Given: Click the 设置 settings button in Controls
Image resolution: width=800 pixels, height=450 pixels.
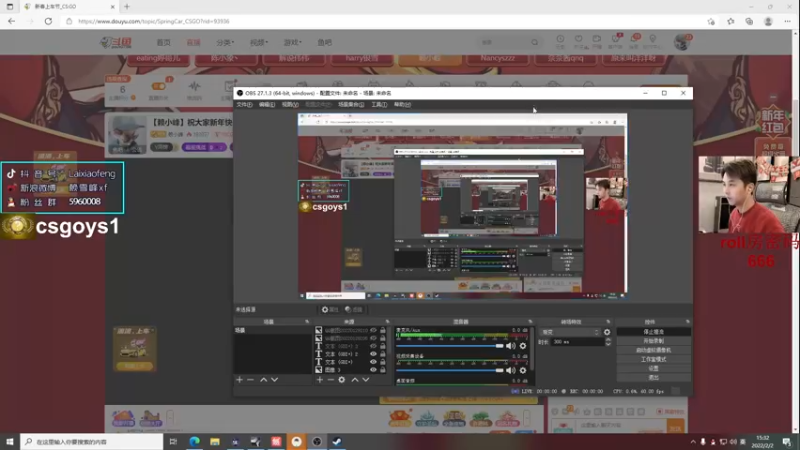Looking at the screenshot, I should pos(654,368).
